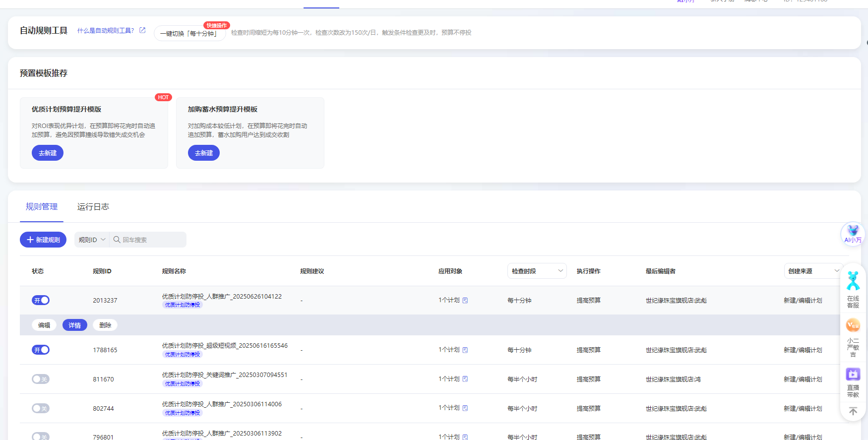This screenshot has height=440, width=868.
Task: Click 去新建 under 加购蓄水预算提升模板
Action: tap(203, 153)
